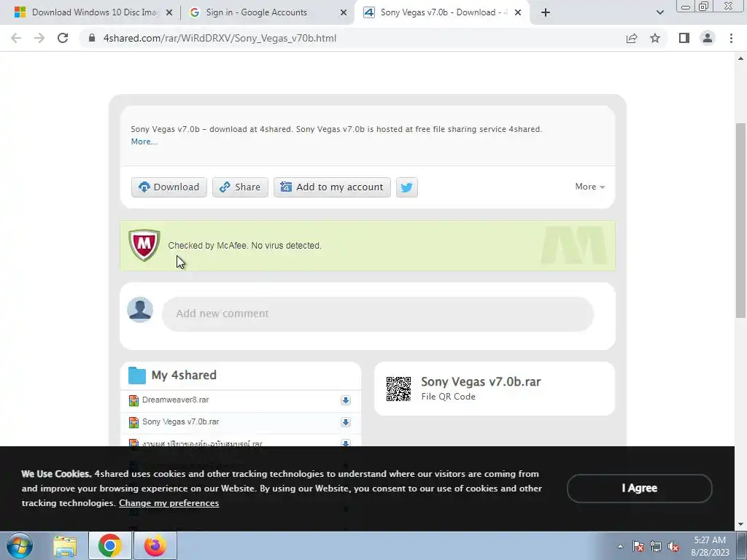Expand the More dropdown
Viewport: 747px width, 560px height.
coord(589,187)
